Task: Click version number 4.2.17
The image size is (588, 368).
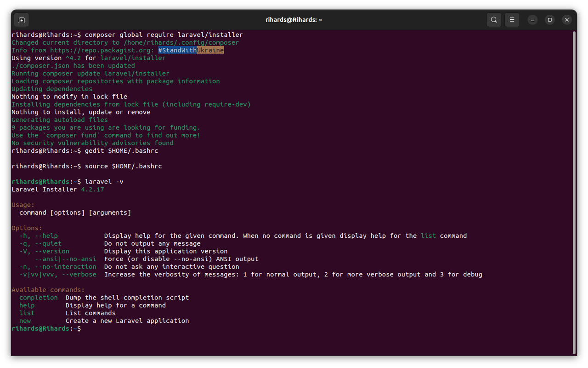Action: click(x=93, y=190)
